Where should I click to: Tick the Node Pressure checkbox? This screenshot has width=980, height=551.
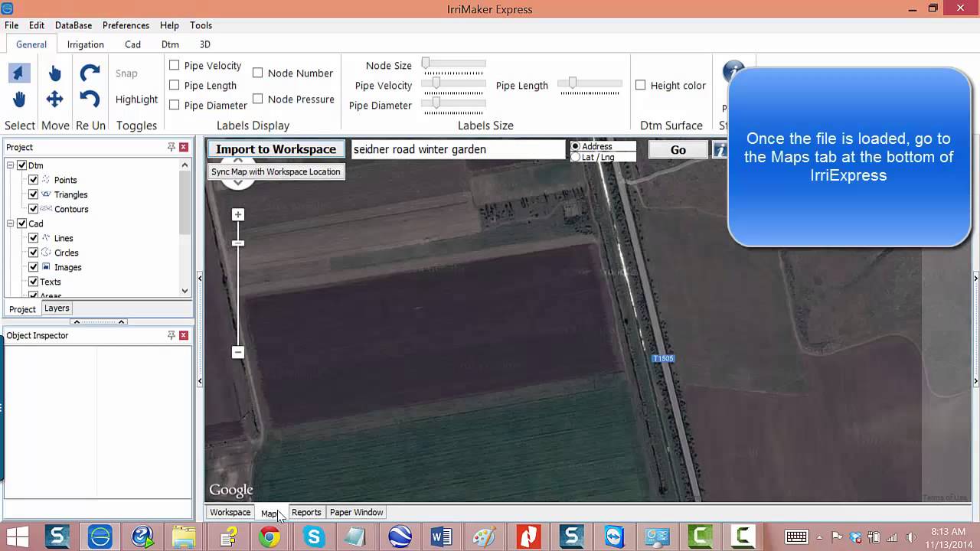258,99
